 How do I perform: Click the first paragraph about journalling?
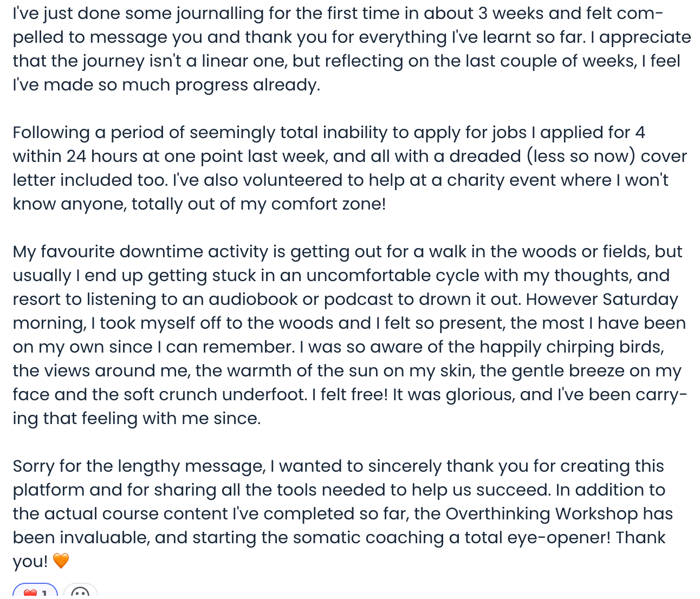click(x=351, y=49)
